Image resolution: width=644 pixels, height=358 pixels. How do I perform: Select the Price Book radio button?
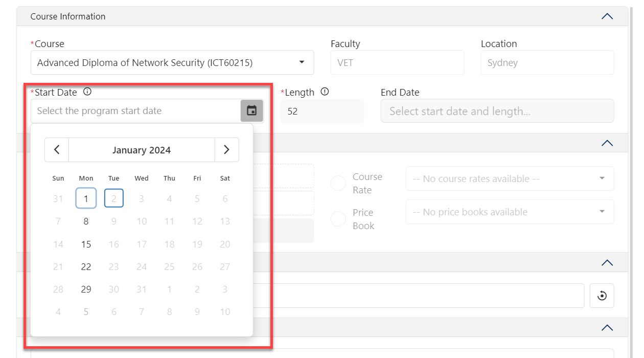pos(338,219)
